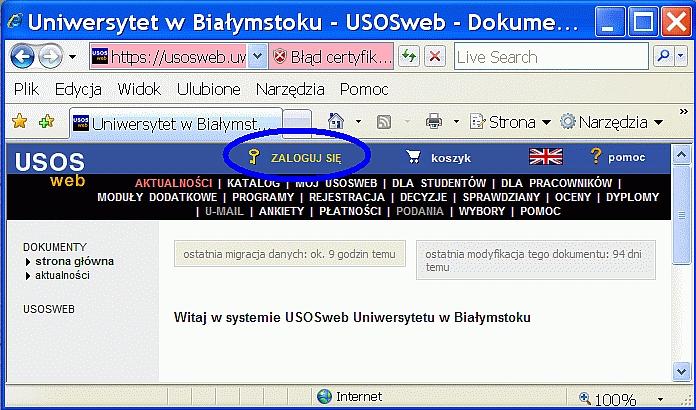This screenshot has width=696, height=410.
Task: Open the Edycja menu
Action: click(78, 90)
